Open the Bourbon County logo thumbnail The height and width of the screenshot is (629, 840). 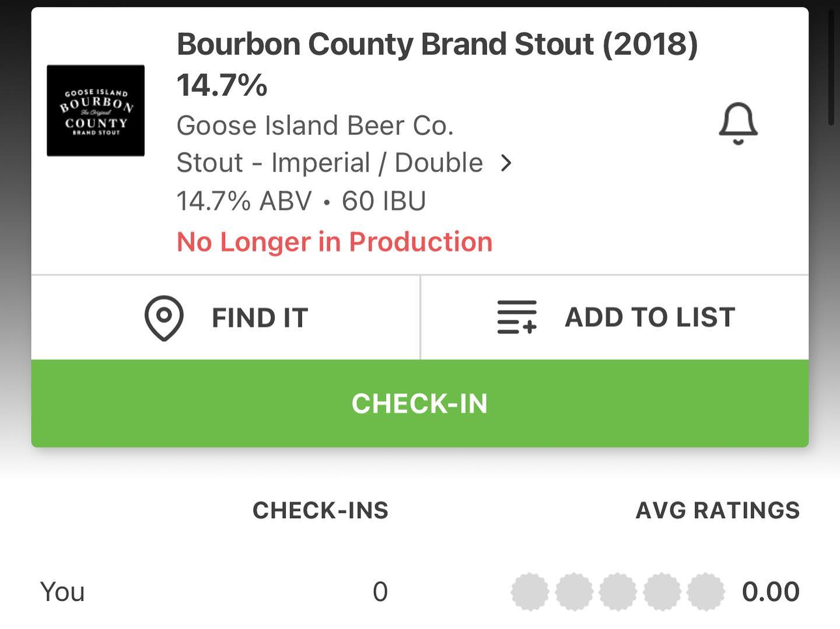point(96,111)
